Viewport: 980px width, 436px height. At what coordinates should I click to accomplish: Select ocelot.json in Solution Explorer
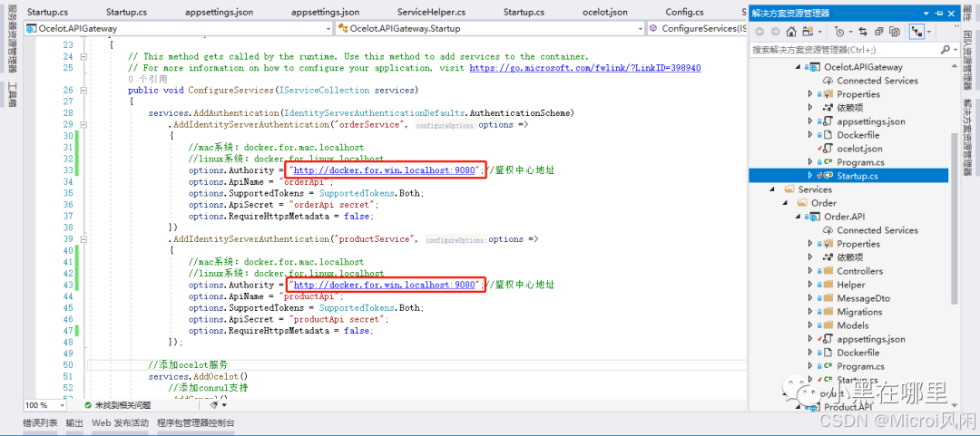859,149
